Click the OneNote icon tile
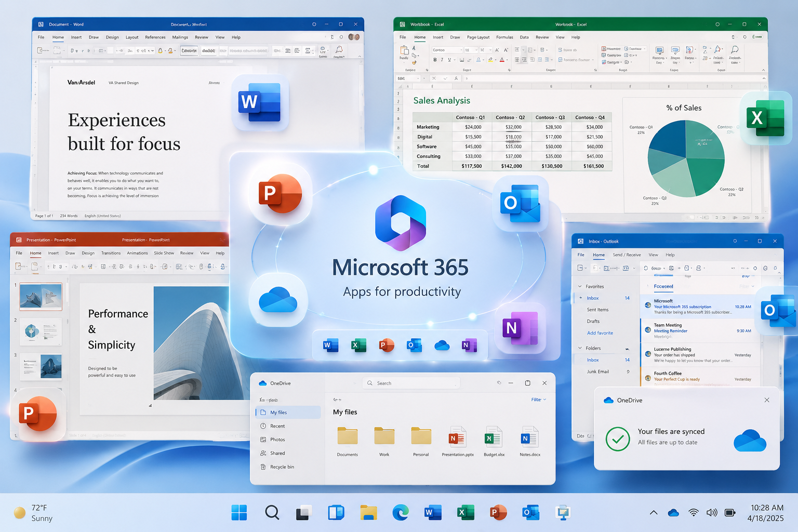Screen dimensions: 798x532 click(520, 328)
